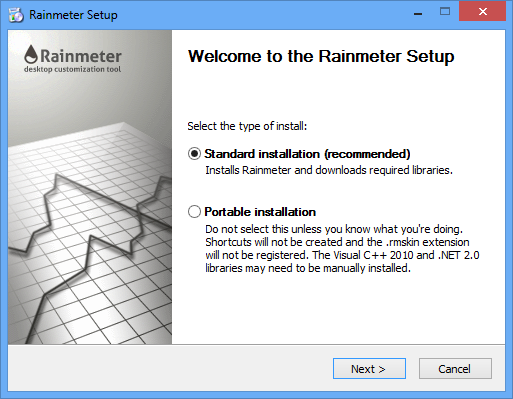Click the Rainmeter Setup title bar icon

[16, 15]
